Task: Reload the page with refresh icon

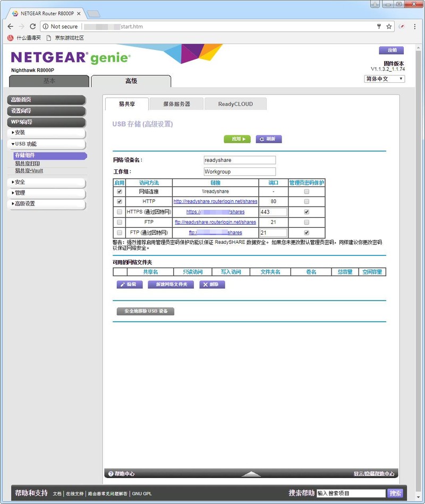Action: tap(33, 27)
